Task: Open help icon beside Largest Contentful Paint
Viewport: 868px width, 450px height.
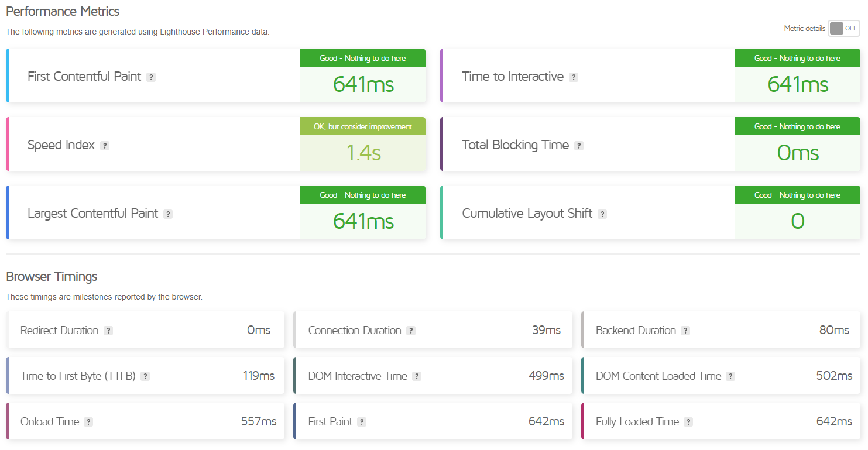Action: click(168, 214)
